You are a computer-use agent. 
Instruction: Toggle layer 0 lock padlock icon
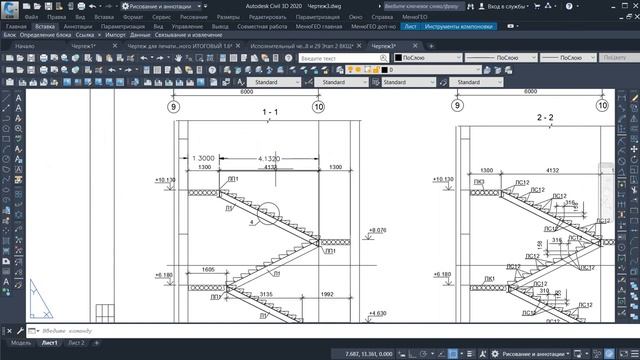coord(376,70)
